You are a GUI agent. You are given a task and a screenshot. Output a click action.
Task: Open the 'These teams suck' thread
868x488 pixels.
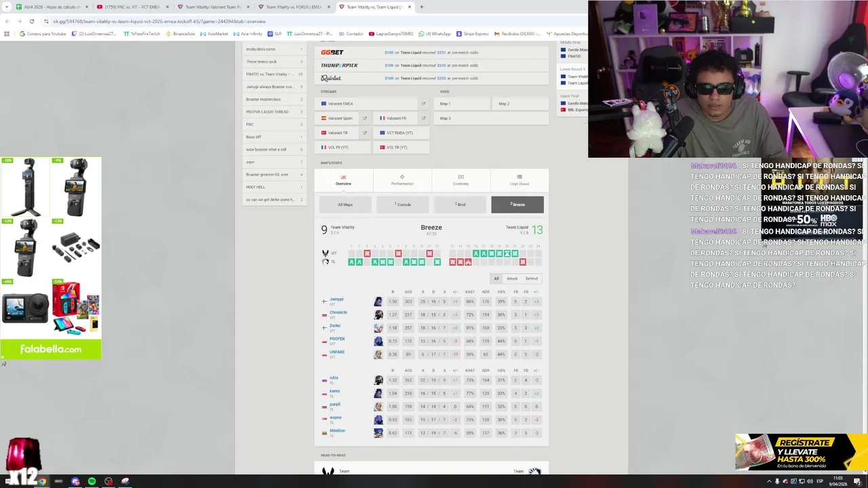click(275, 62)
